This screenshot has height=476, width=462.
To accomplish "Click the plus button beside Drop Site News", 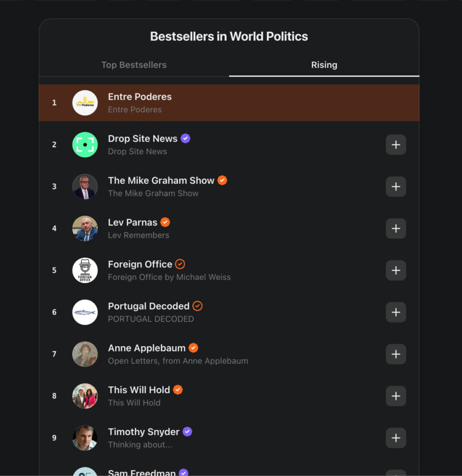I will [396, 144].
